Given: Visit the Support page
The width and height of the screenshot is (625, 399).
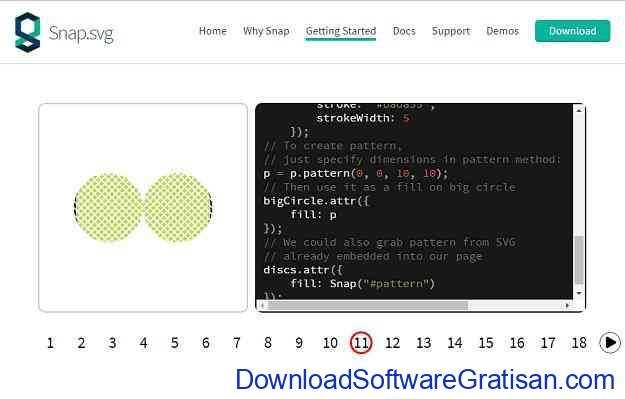Looking at the screenshot, I should 451,31.
